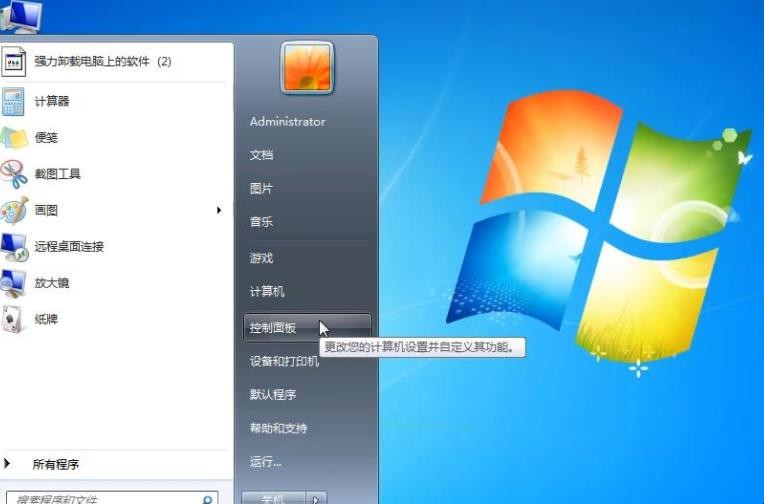Click the search programs and files box
Viewport: 764px width, 504px height.
pos(112,499)
